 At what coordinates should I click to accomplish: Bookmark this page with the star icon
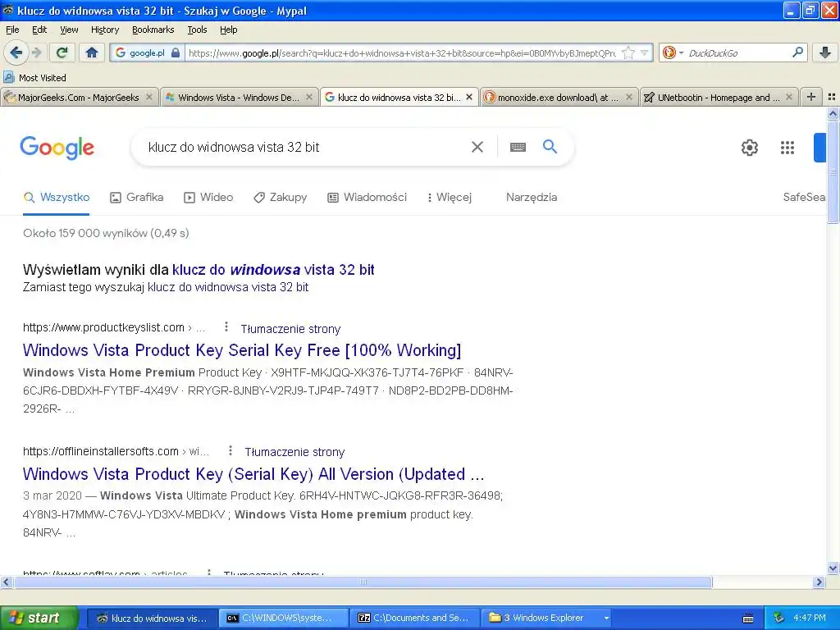[628, 52]
